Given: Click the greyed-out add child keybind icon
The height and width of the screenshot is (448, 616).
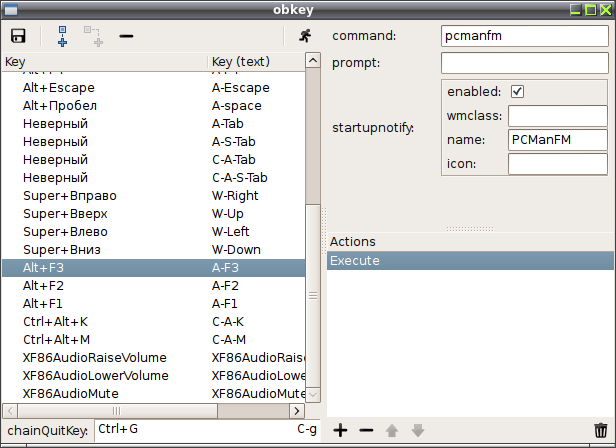Looking at the screenshot, I should 94,36.
